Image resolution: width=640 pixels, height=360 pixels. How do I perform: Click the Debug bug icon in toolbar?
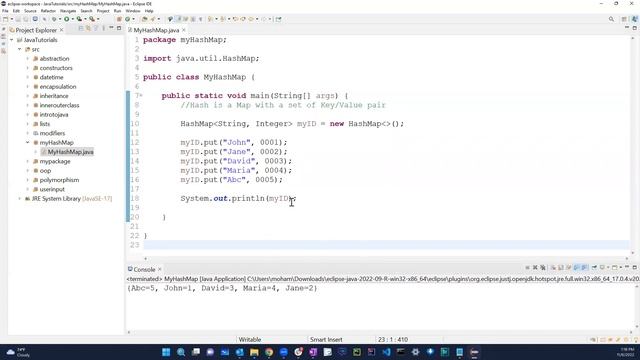(53, 19)
